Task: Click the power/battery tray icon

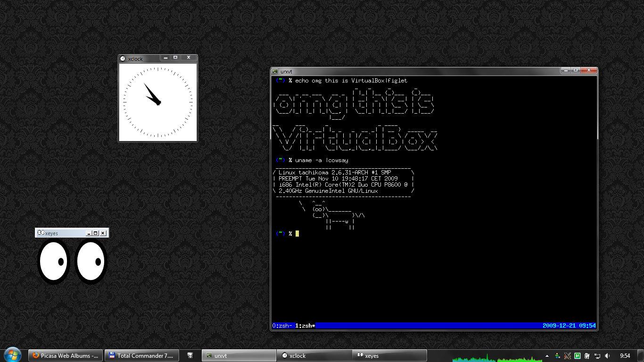Action: click(x=587, y=356)
